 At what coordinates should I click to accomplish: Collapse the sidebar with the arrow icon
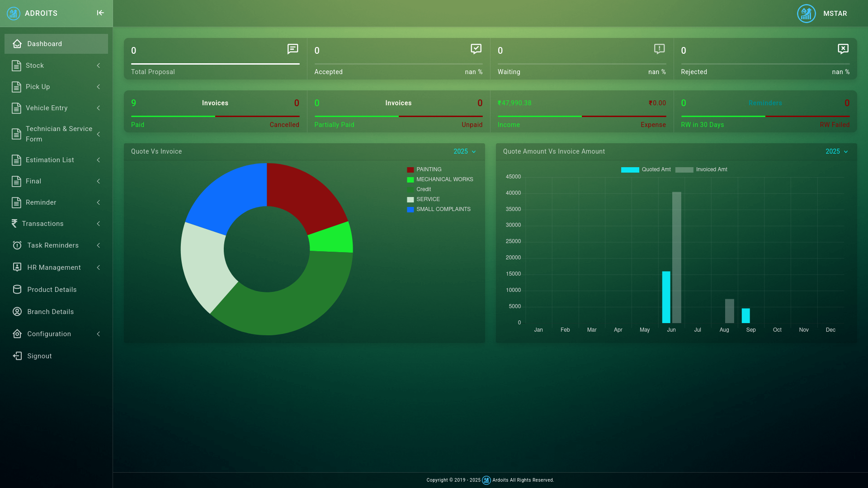click(x=100, y=13)
